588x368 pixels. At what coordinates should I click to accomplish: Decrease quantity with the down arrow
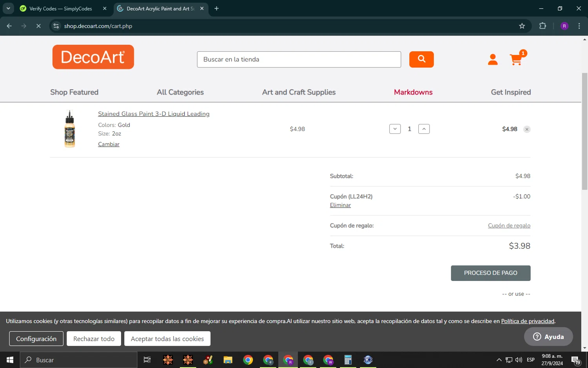[395, 129]
